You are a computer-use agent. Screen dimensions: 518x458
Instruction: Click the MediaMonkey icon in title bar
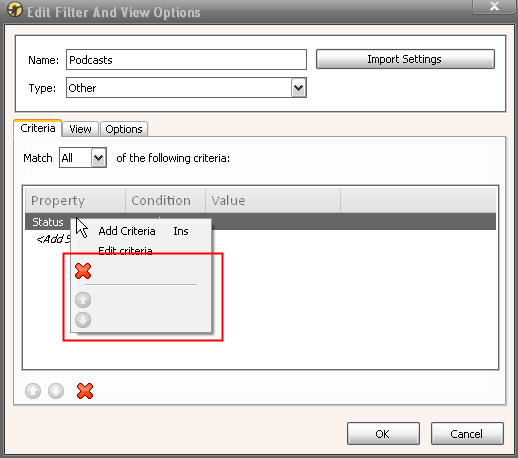[x=15, y=10]
